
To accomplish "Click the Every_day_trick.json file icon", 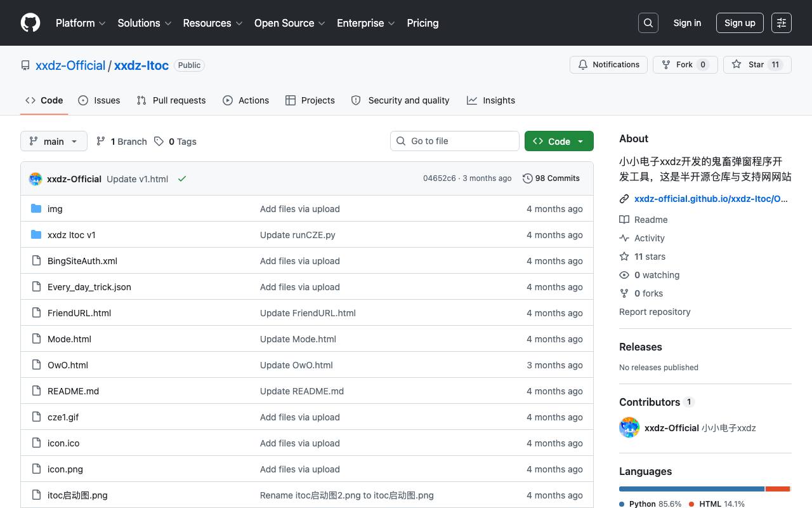I will pyautogui.click(x=36, y=287).
